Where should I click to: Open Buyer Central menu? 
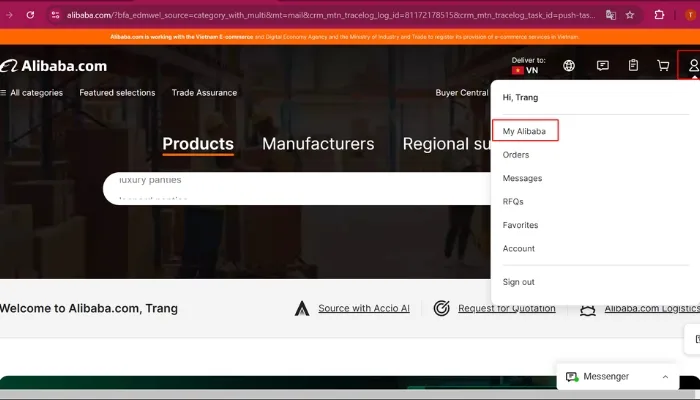(x=462, y=93)
